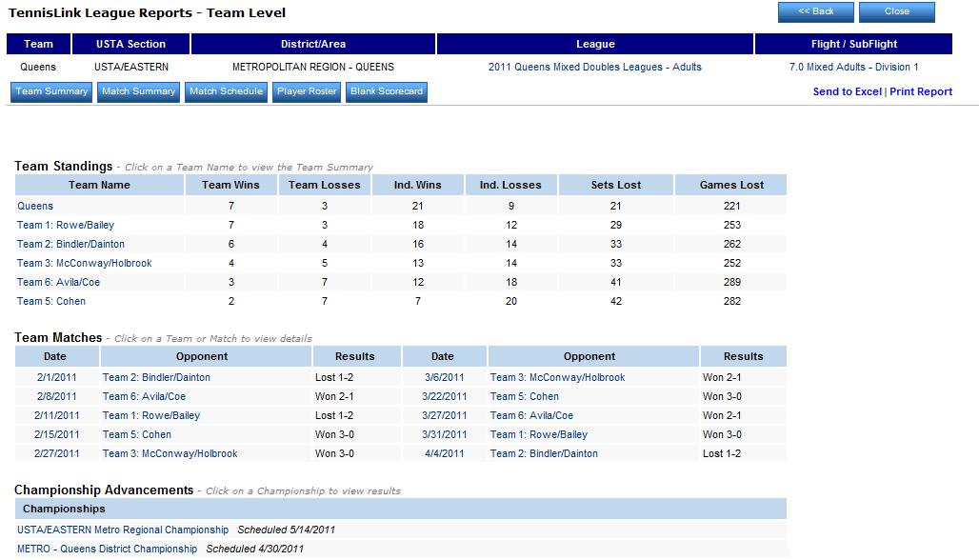
Task: Select Queens in Team Standings
Action: coord(35,206)
